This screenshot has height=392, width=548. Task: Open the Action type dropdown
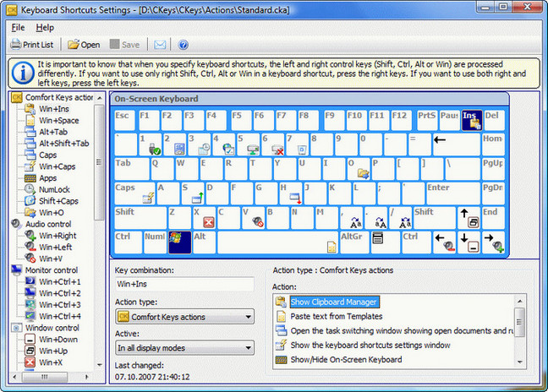click(184, 317)
